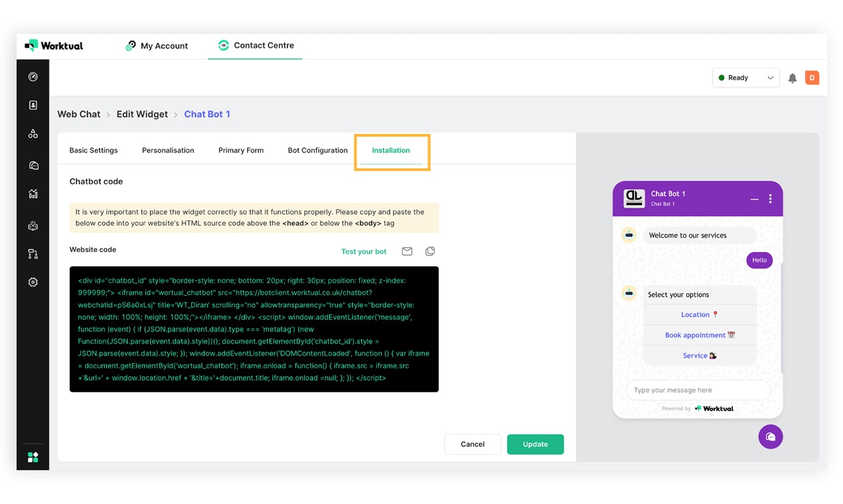Image resolution: width=843 pixels, height=504 pixels.
Task: Open the Personalisation tab
Action: coord(168,151)
